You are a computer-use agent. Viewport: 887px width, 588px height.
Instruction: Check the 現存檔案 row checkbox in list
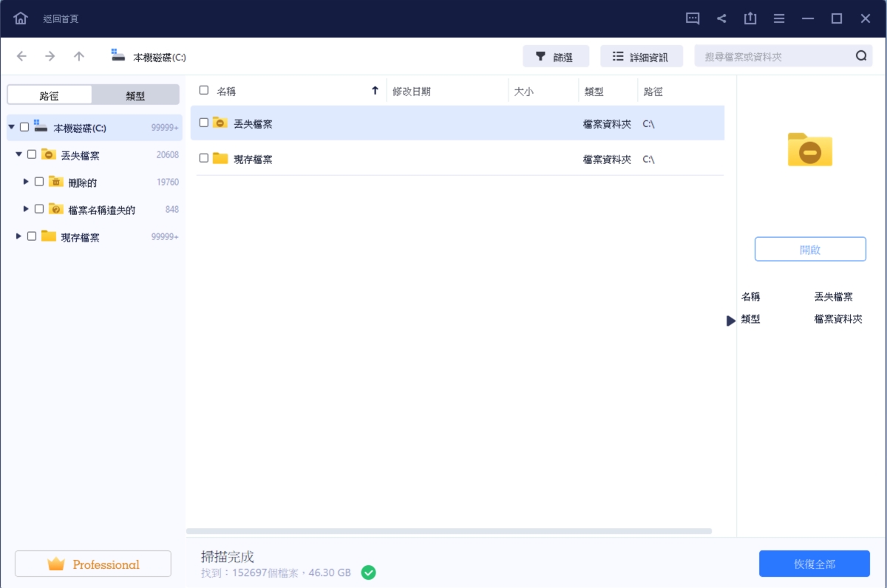coord(204,157)
